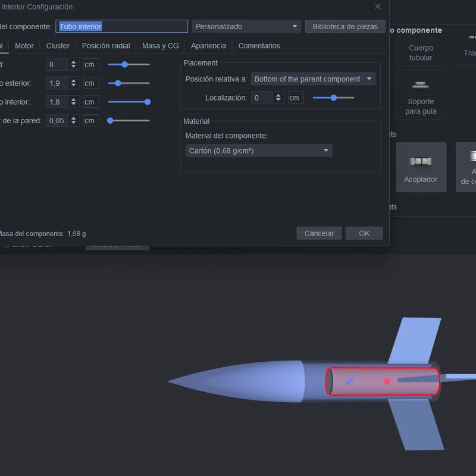The width and height of the screenshot is (476, 476).
Task: Open the cm unit selector beside 0,05
Action: click(91, 121)
